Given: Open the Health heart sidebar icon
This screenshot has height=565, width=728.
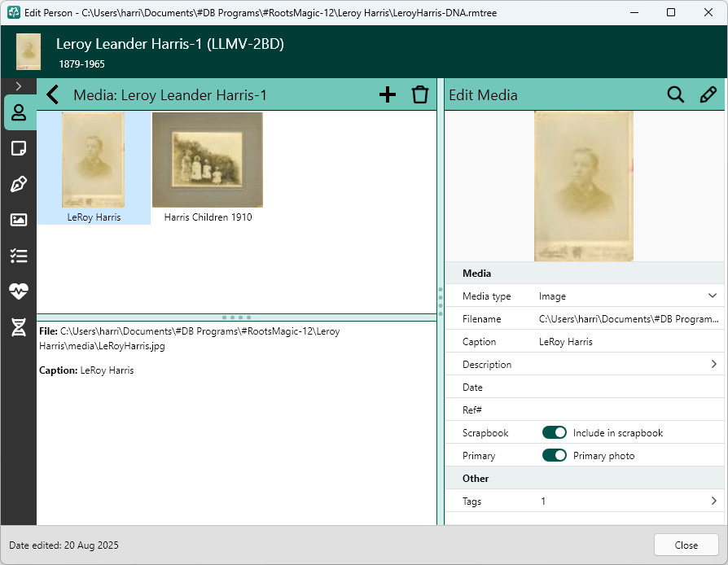Looking at the screenshot, I should [x=19, y=291].
